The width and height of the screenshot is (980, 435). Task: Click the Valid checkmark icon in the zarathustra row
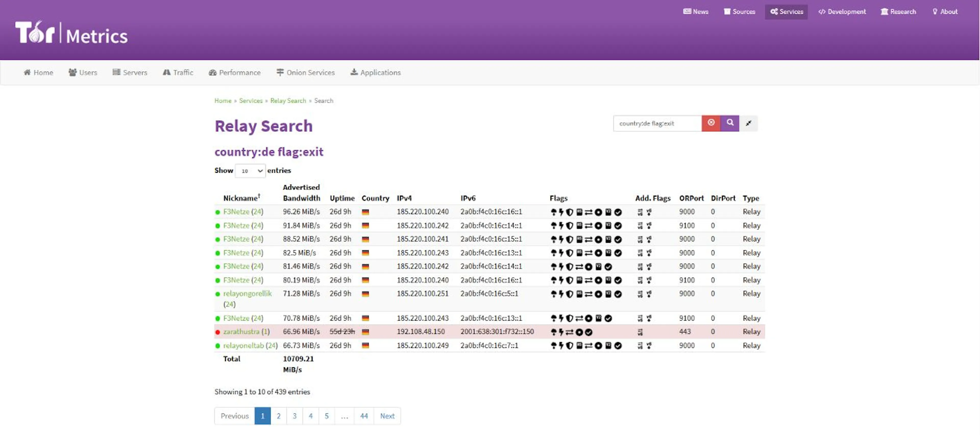pos(589,332)
